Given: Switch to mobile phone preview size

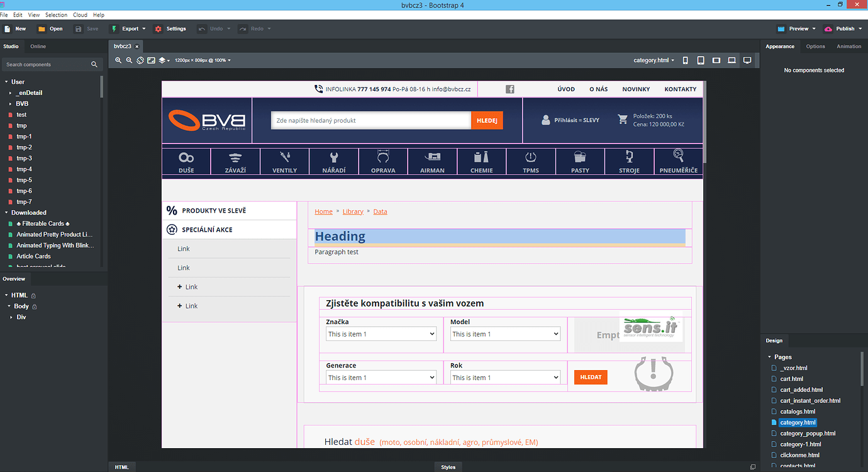Looking at the screenshot, I should [x=685, y=60].
